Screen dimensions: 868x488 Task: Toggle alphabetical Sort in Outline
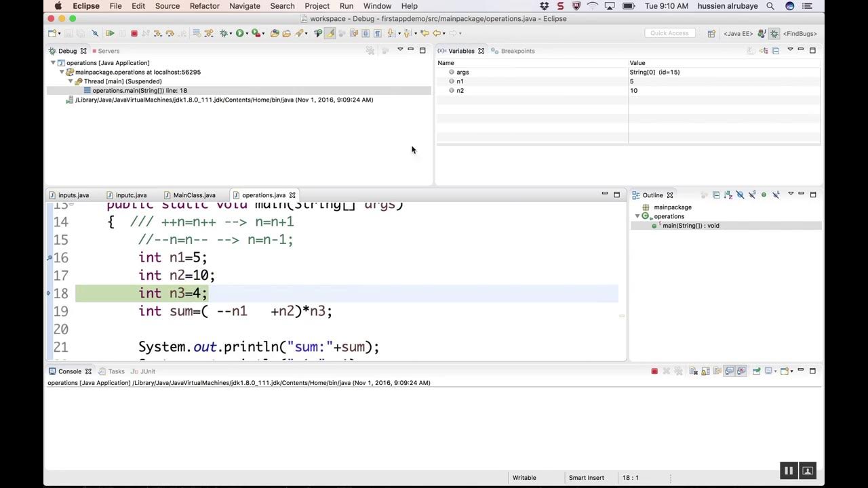point(728,195)
